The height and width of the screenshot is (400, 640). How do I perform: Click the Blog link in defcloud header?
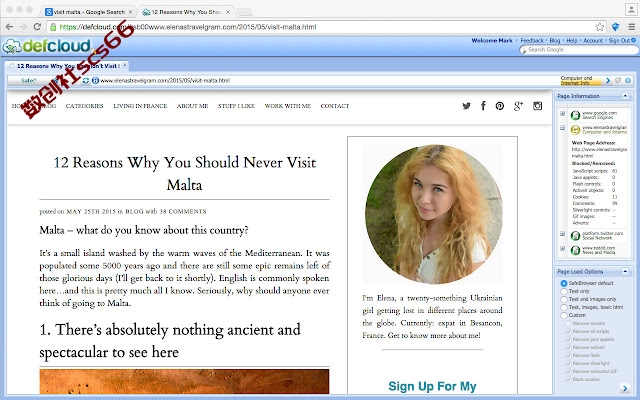pos(555,40)
